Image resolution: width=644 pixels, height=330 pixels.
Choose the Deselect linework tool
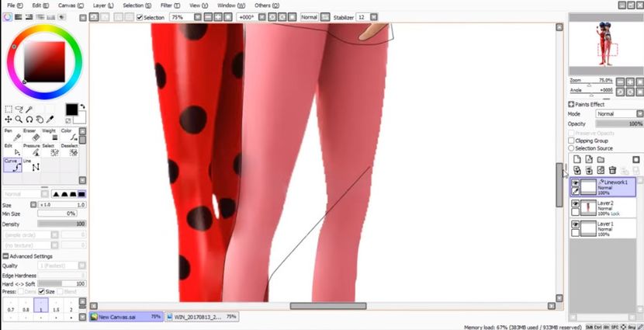tap(68, 150)
